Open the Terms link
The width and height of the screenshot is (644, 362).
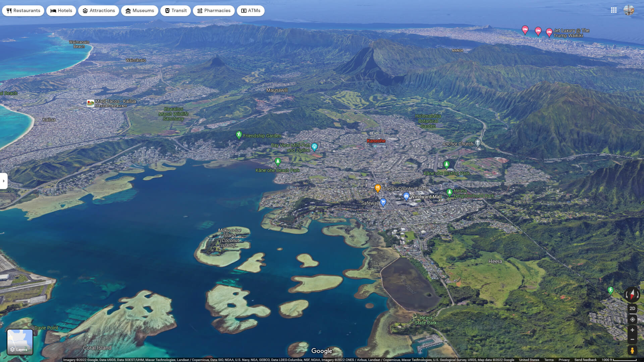[x=549, y=359]
